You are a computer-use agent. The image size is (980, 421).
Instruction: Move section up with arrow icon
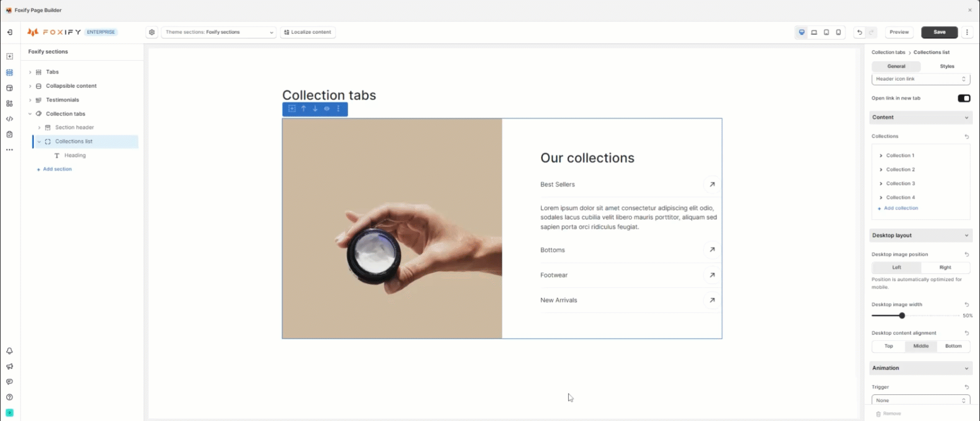[x=304, y=109]
